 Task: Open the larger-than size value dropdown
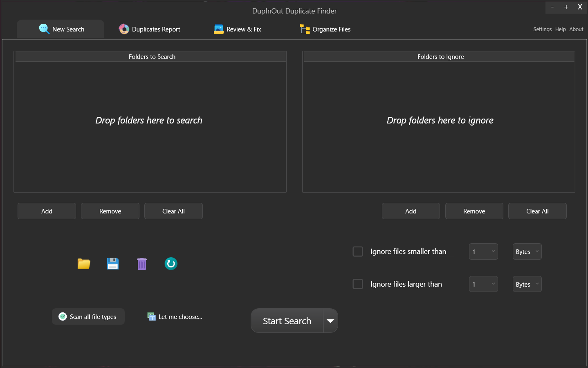point(483,284)
